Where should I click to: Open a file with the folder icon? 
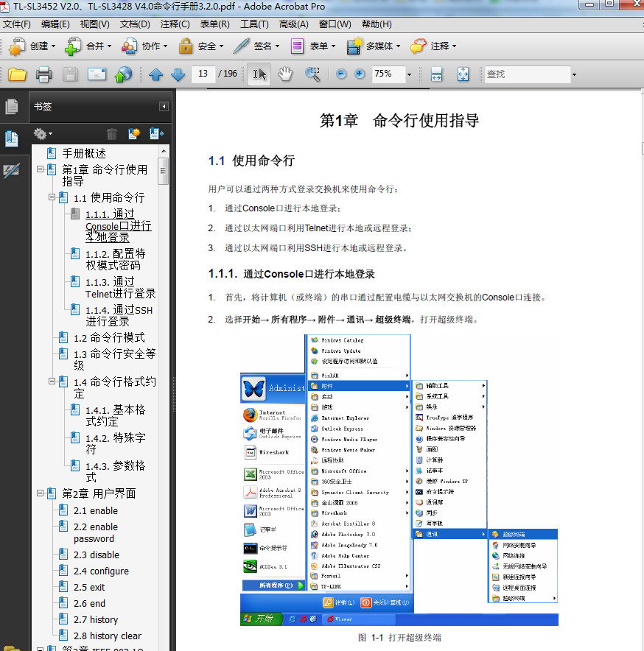(x=17, y=74)
